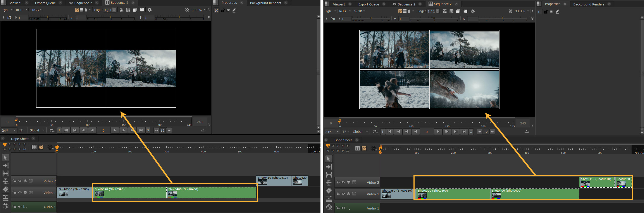
Task: Open the 24* frame rate dropdown, left viewer
Action: 9,130
